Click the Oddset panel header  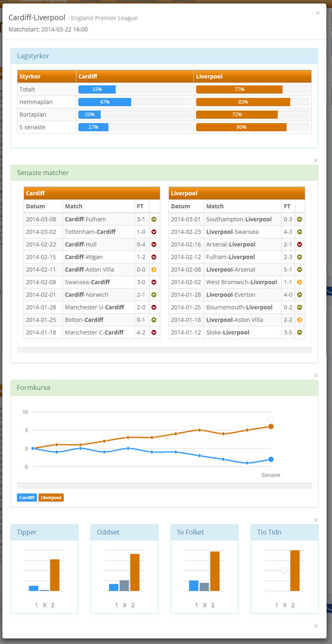(124, 532)
